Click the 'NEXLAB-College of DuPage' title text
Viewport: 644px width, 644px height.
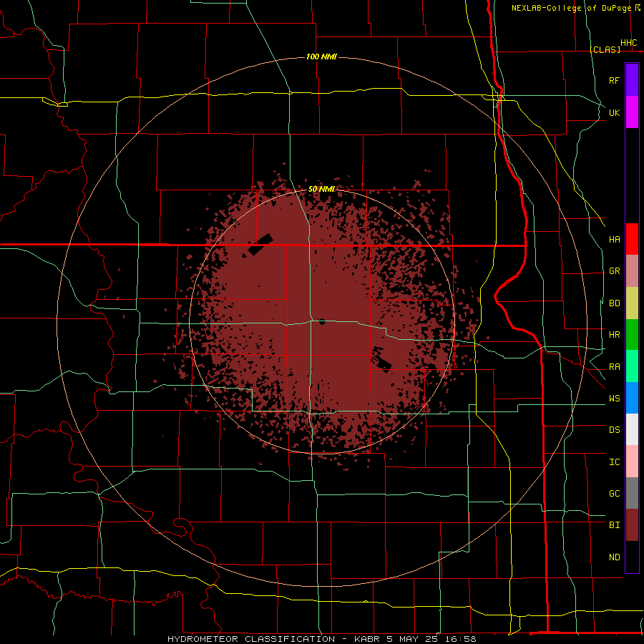pyautogui.click(x=571, y=8)
